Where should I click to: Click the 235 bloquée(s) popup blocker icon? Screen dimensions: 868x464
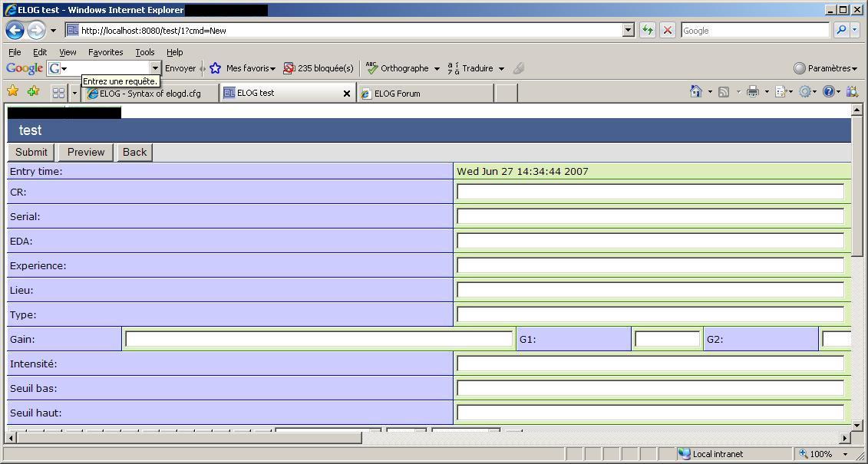click(289, 68)
